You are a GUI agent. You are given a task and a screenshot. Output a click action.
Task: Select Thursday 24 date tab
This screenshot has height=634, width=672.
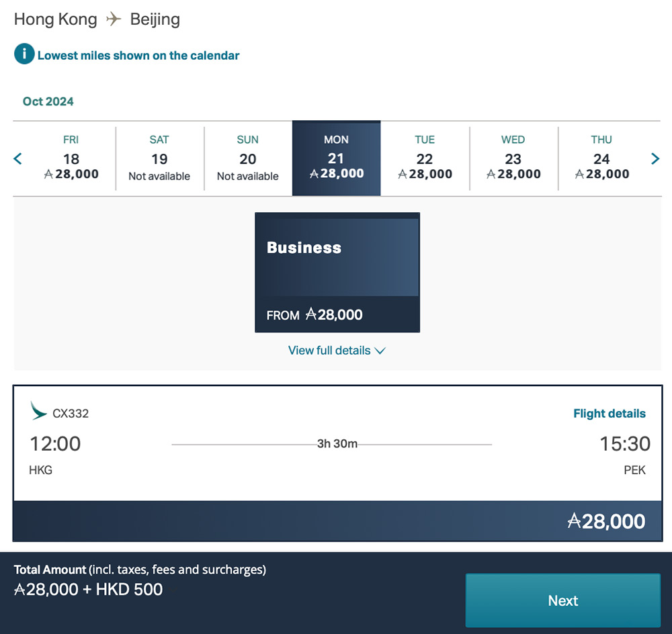pyautogui.click(x=601, y=158)
